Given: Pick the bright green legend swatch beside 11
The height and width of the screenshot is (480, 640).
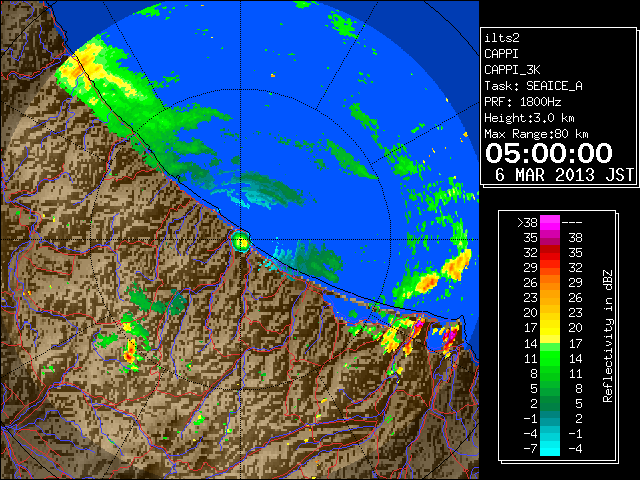Looking at the screenshot, I should click(x=550, y=358).
